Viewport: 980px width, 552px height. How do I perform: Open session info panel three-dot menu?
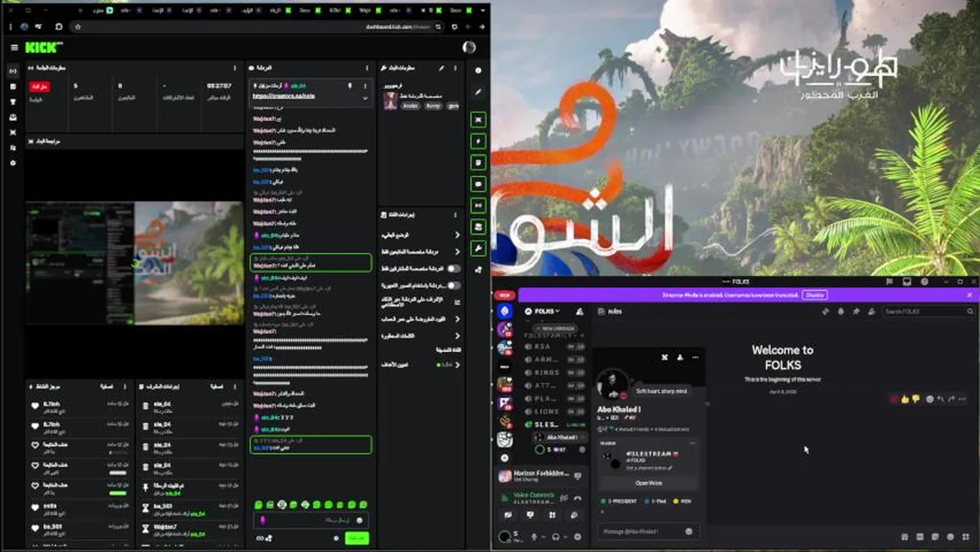pyautogui.click(x=235, y=68)
